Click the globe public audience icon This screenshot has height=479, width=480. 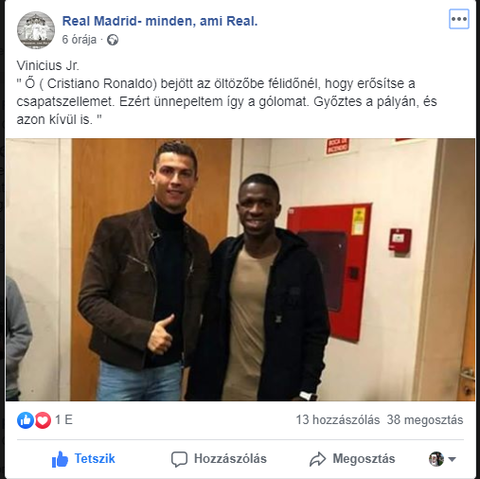point(113,40)
